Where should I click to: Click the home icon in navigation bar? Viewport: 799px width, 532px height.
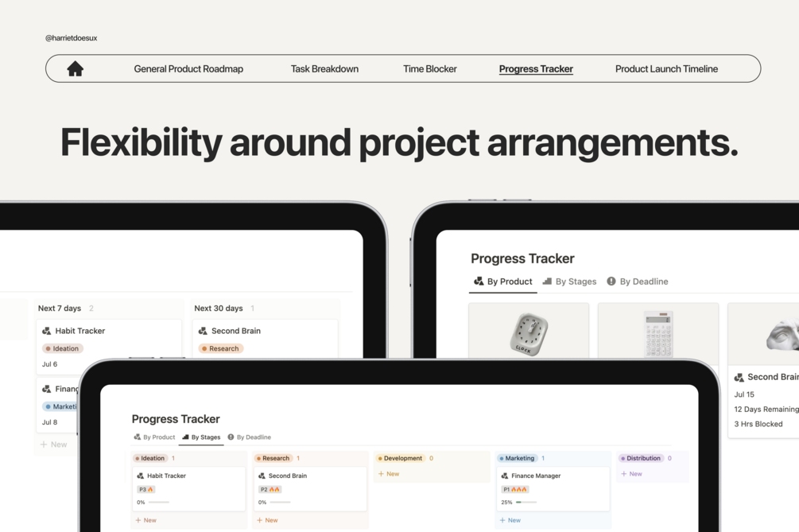pos(76,68)
